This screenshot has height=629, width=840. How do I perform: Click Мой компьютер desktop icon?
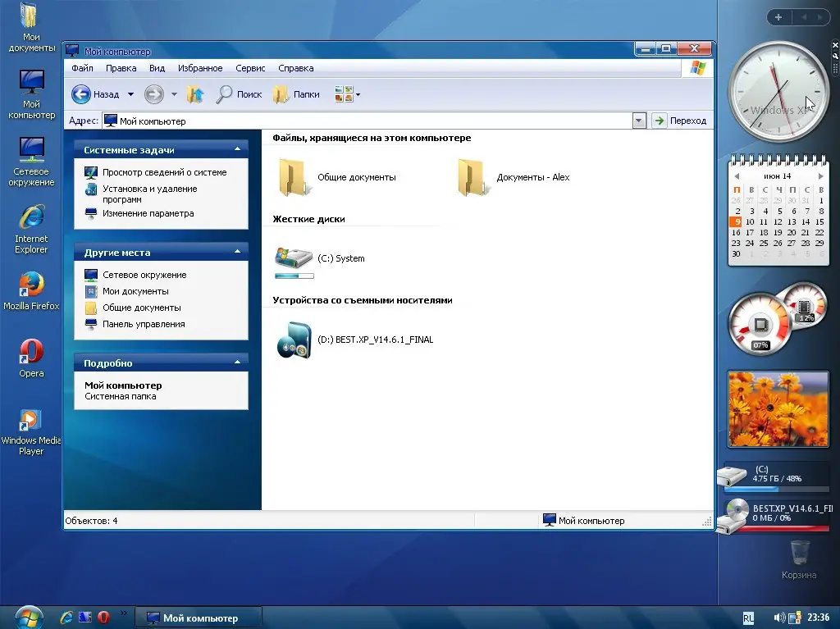pyautogui.click(x=32, y=94)
